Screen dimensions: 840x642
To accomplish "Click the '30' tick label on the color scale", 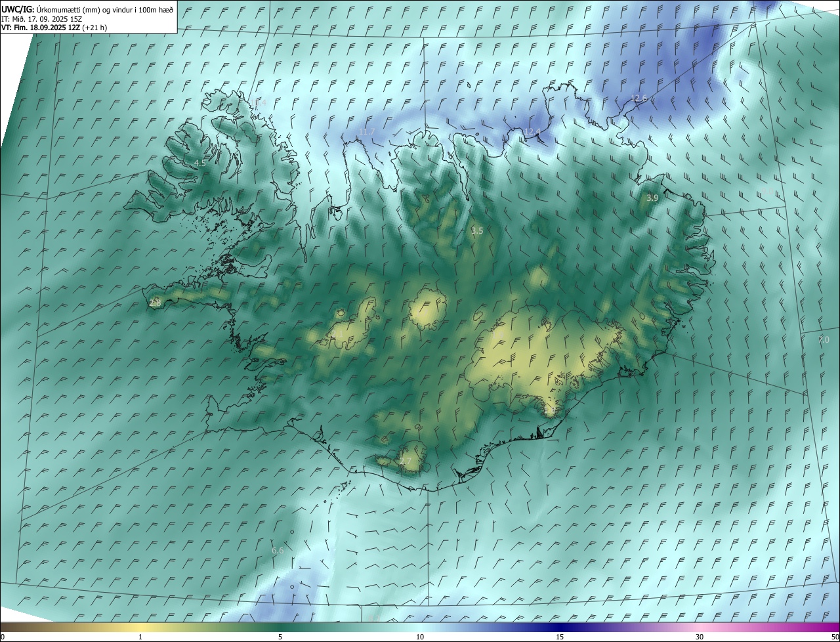I will click(700, 637).
